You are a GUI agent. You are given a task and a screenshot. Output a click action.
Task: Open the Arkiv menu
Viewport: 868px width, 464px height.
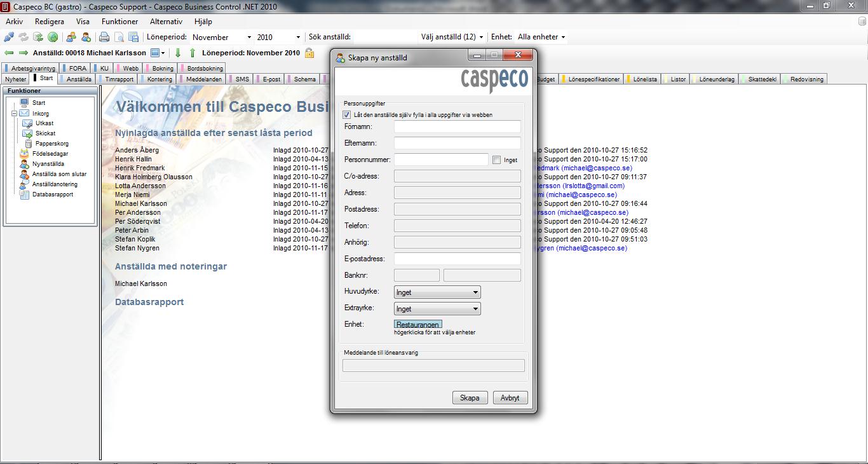click(x=15, y=22)
